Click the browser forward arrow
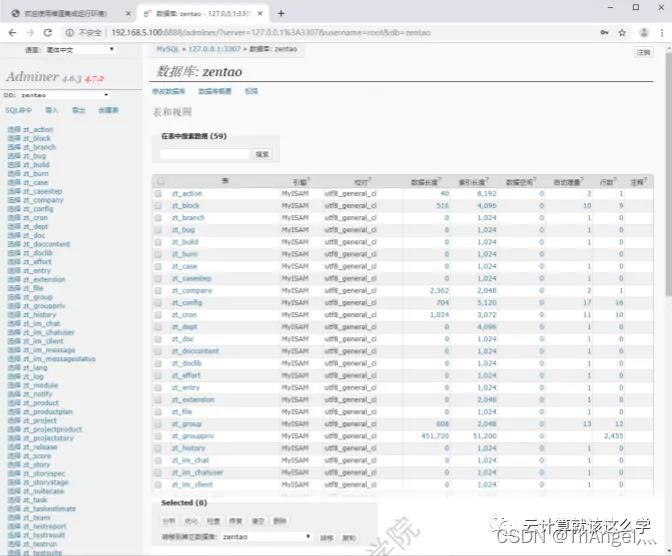 [x=30, y=33]
